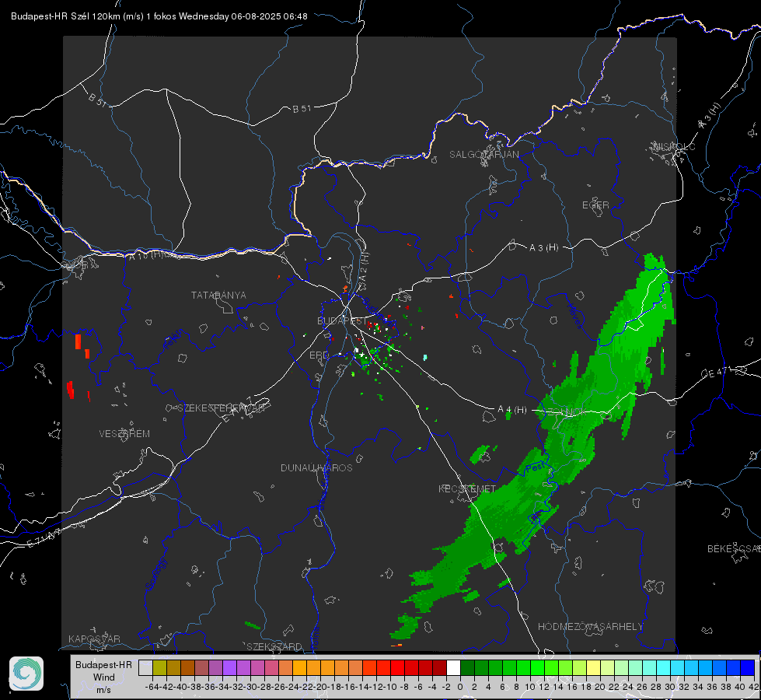Select the TATABÁNYA city label
Viewport: 761px width, 700px height.
pos(218,296)
